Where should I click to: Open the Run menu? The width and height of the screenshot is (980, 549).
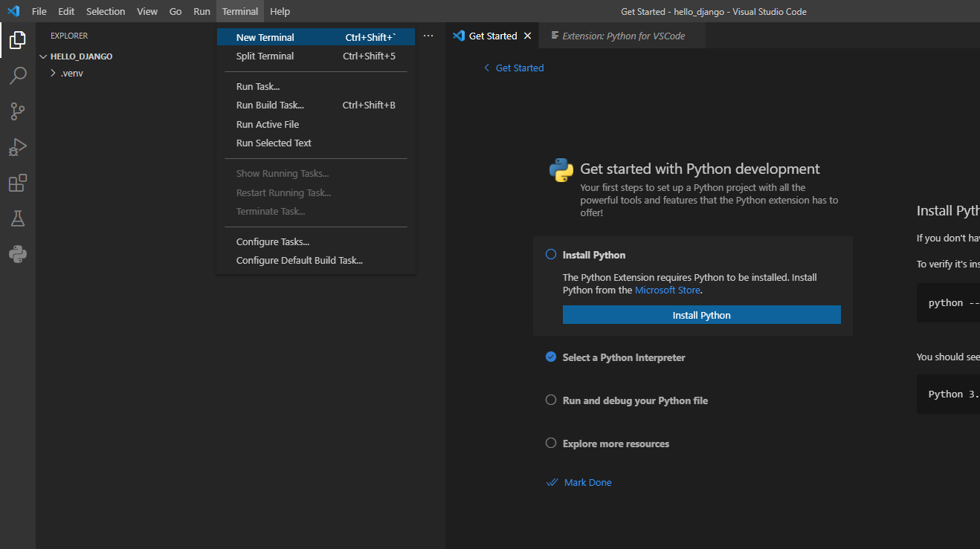point(202,11)
